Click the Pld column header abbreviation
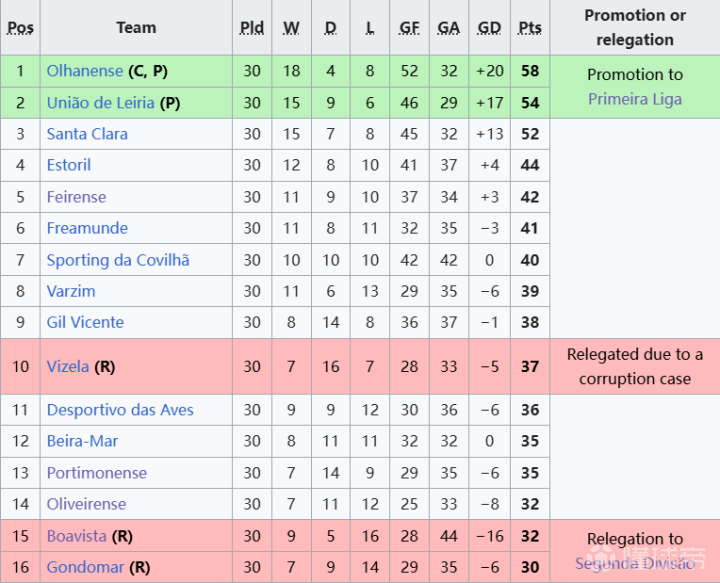 [x=252, y=28]
